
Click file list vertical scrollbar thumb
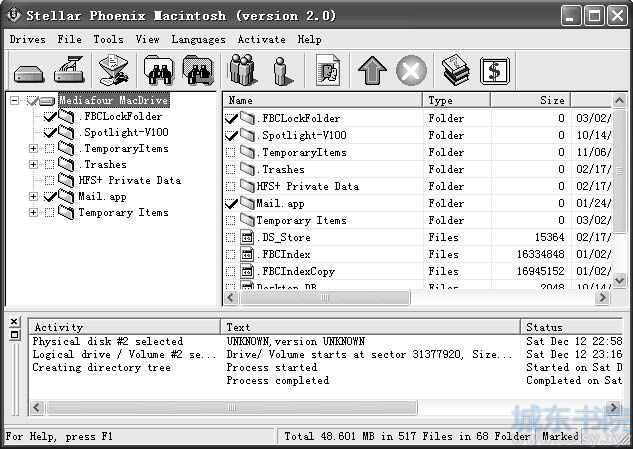619,171
